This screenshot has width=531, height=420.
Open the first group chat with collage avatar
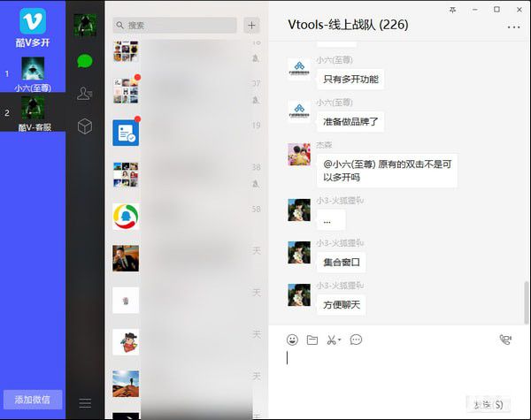point(126,51)
